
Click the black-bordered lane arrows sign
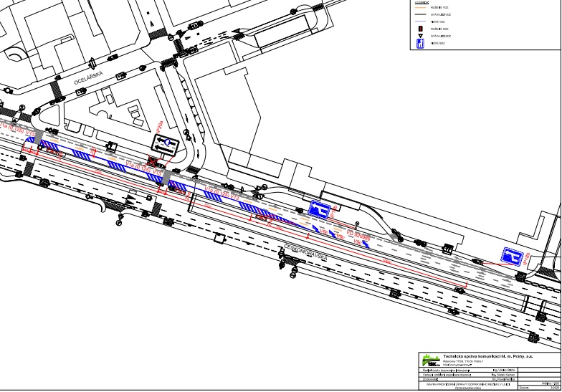coord(166,143)
